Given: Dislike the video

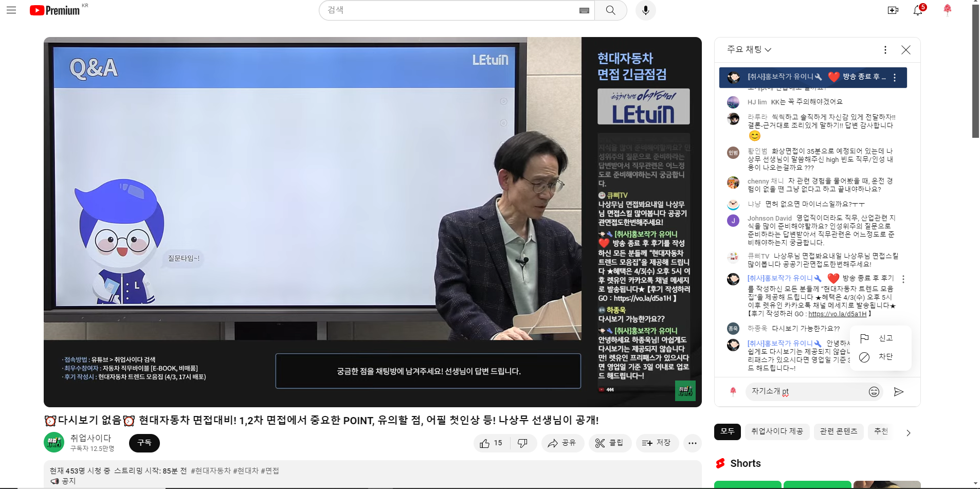Looking at the screenshot, I should click(x=522, y=443).
